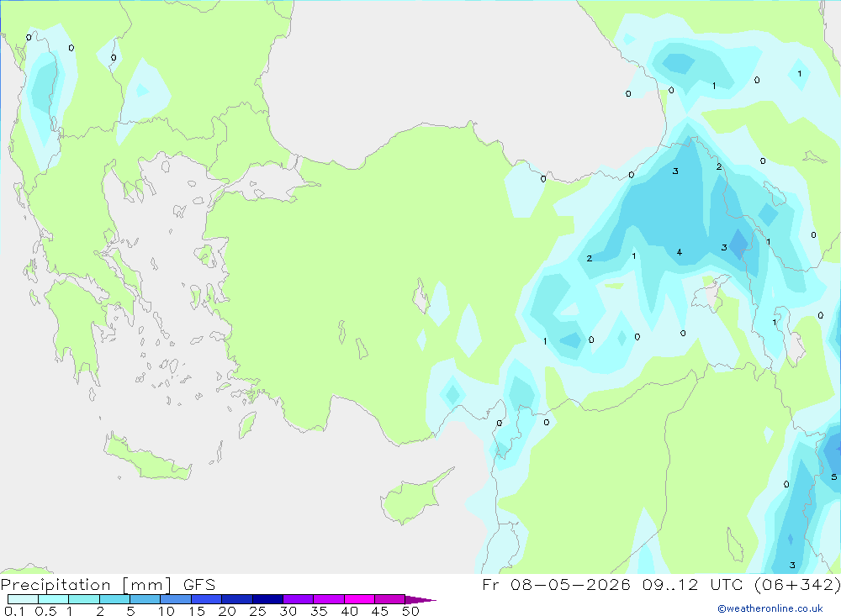This screenshot has width=841, height=616.
Task: Click the 45–50 mm legend color swatch
Action: click(389, 599)
